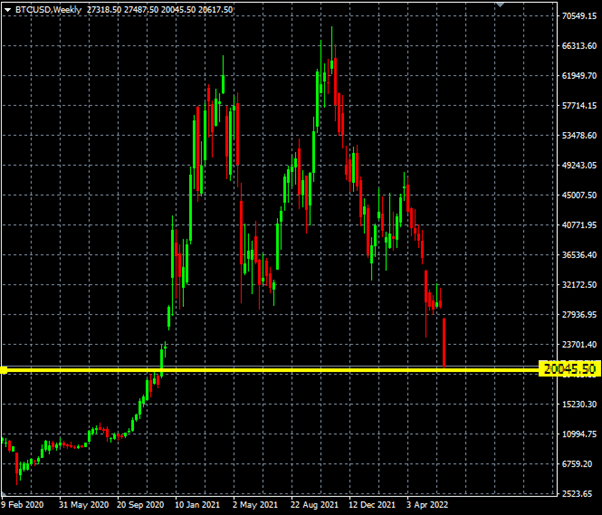Click the gray chart shift marker triangle
Screen dimensions: 602x515
click(x=502, y=6)
